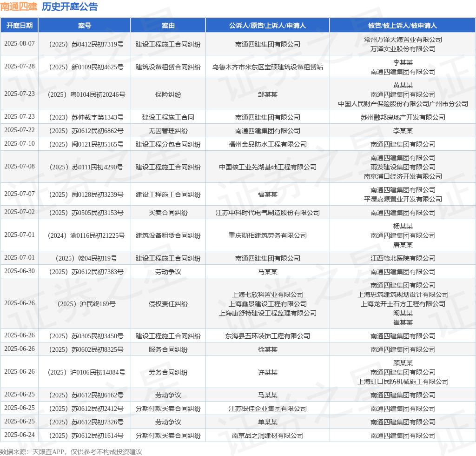This screenshot has height=456, width=476.
Task: Click defendant 中国人民财产保险股份有限公司广州市分公司
Action: pos(403,104)
